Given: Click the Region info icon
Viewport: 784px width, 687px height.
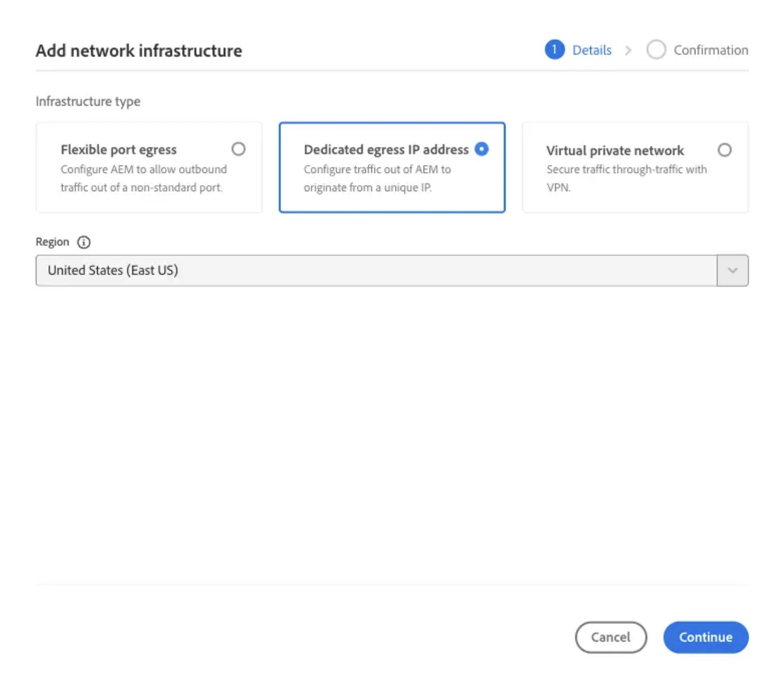Looking at the screenshot, I should click(x=84, y=242).
